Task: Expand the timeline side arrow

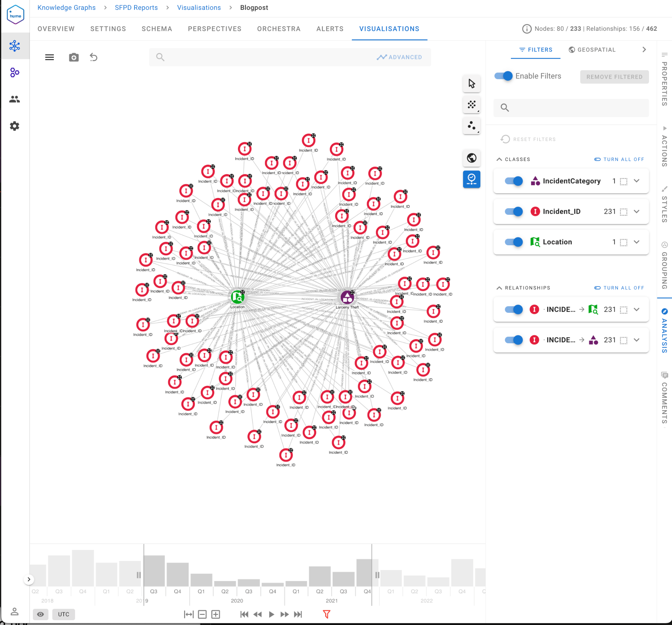Action: pos(29,579)
